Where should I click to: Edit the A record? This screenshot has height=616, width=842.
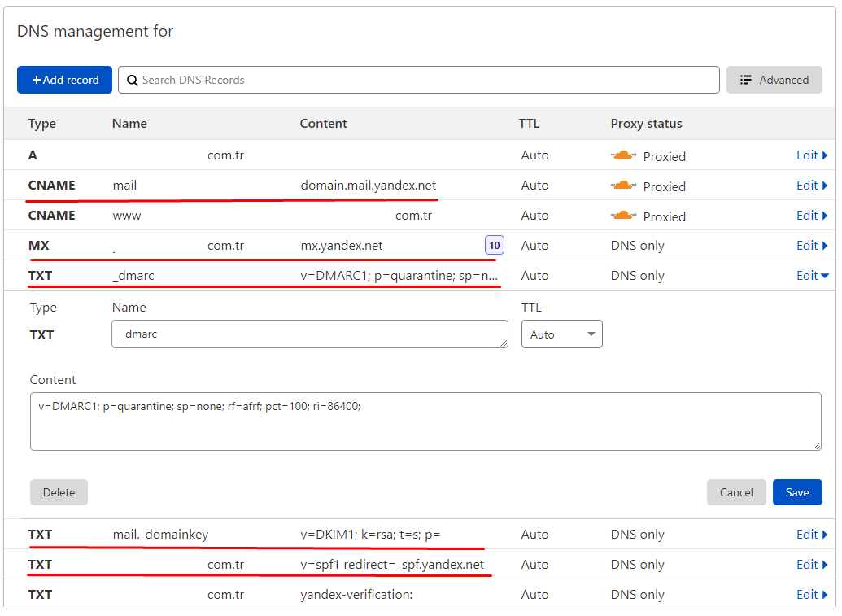(812, 155)
